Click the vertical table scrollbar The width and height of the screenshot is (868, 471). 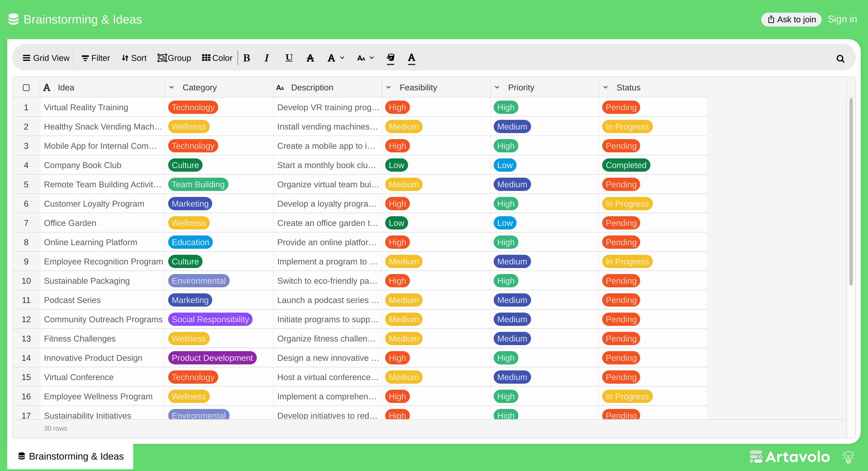point(851,192)
